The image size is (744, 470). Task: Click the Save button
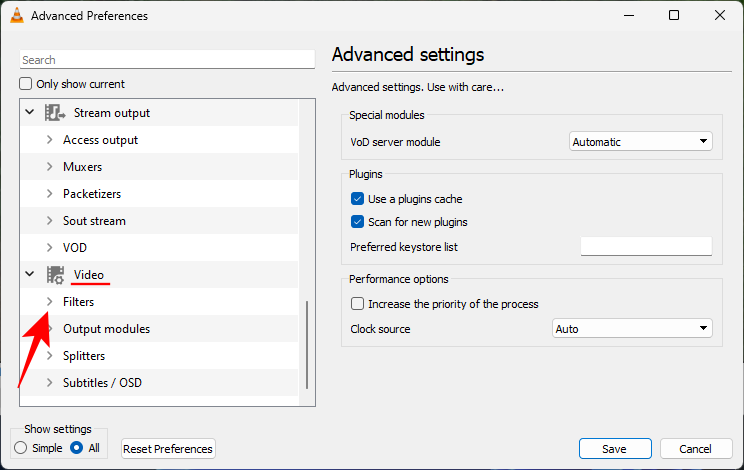tap(615, 449)
